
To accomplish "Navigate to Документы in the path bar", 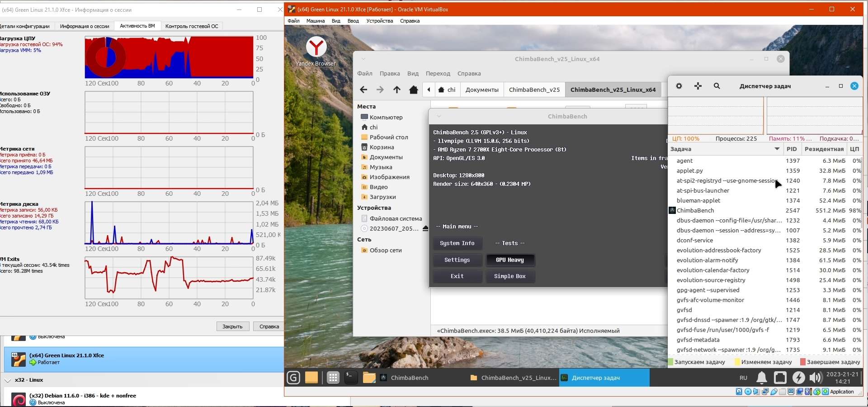I will click(x=482, y=90).
